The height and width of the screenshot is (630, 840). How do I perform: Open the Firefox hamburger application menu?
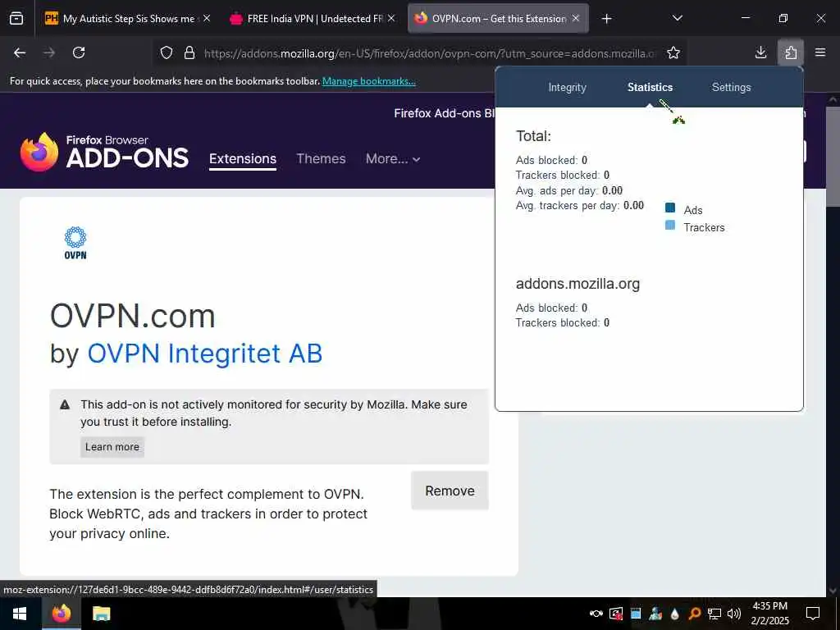tap(820, 52)
